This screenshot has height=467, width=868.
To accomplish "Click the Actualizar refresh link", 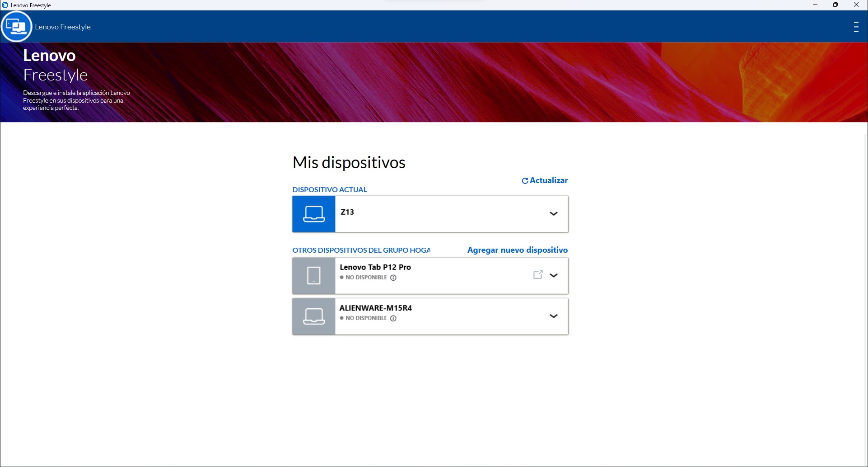I will click(x=544, y=180).
